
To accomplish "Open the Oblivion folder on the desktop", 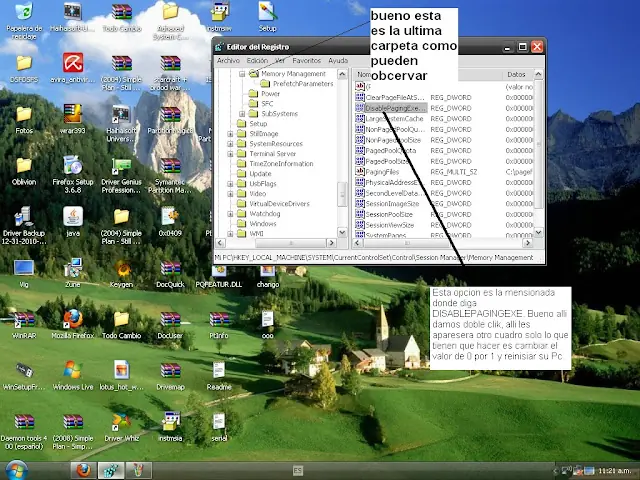I will [x=24, y=171].
